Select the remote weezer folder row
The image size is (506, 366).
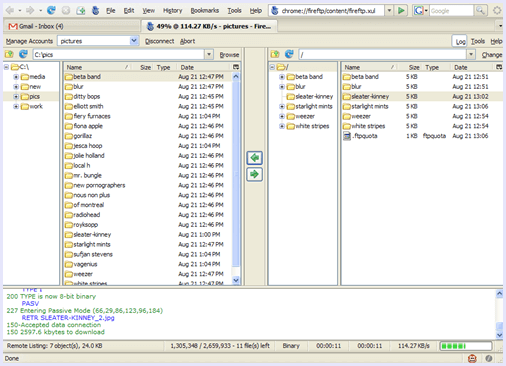(422, 116)
